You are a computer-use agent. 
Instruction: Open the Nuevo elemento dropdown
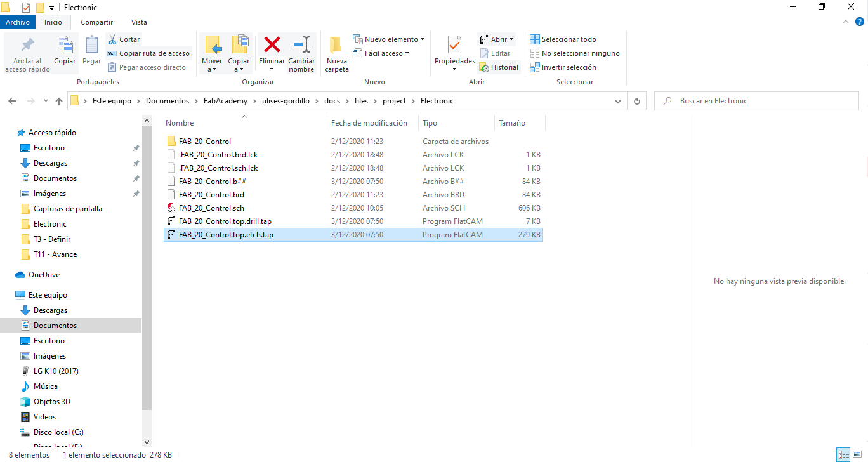(389, 39)
